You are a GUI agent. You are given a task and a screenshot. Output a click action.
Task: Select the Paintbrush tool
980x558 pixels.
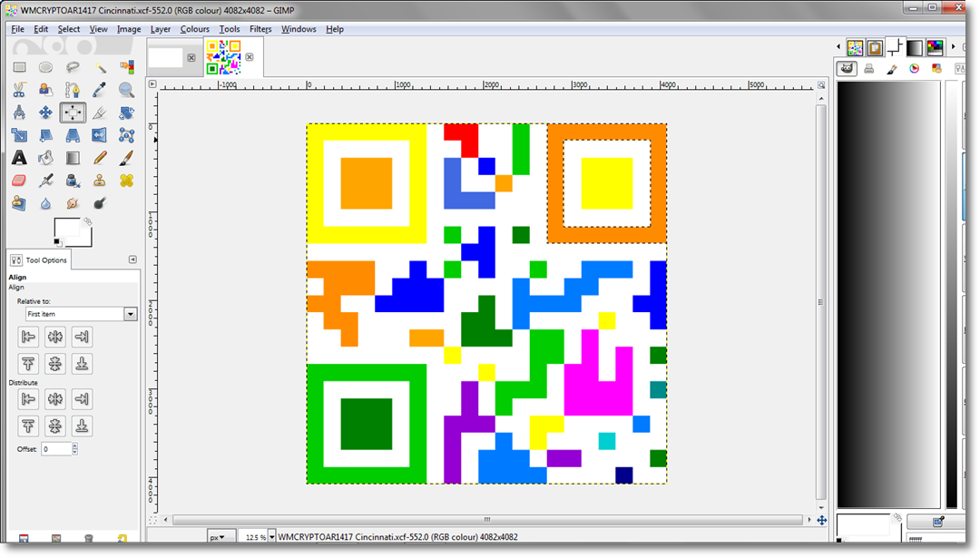pyautogui.click(x=126, y=158)
